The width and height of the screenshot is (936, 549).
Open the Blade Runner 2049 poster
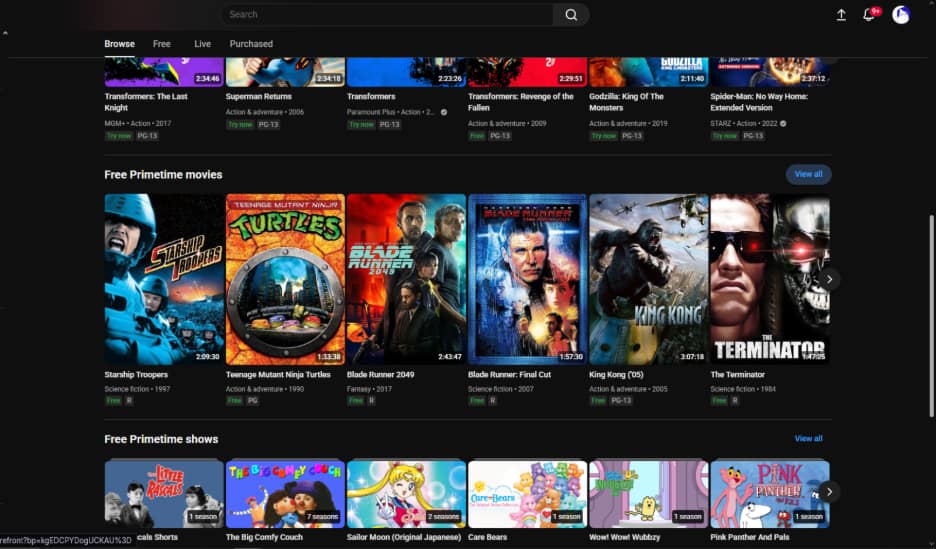[x=407, y=279]
